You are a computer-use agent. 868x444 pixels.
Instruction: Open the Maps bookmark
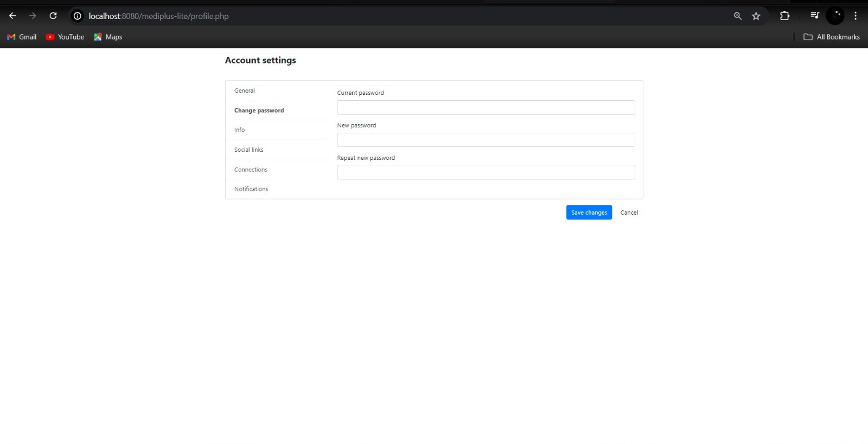(108, 37)
